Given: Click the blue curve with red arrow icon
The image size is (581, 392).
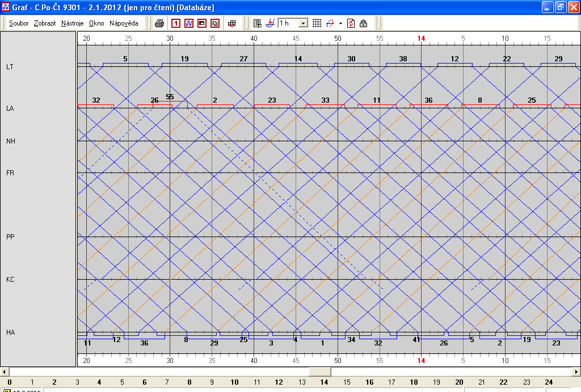Looking at the screenshot, I should click(270, 23).
